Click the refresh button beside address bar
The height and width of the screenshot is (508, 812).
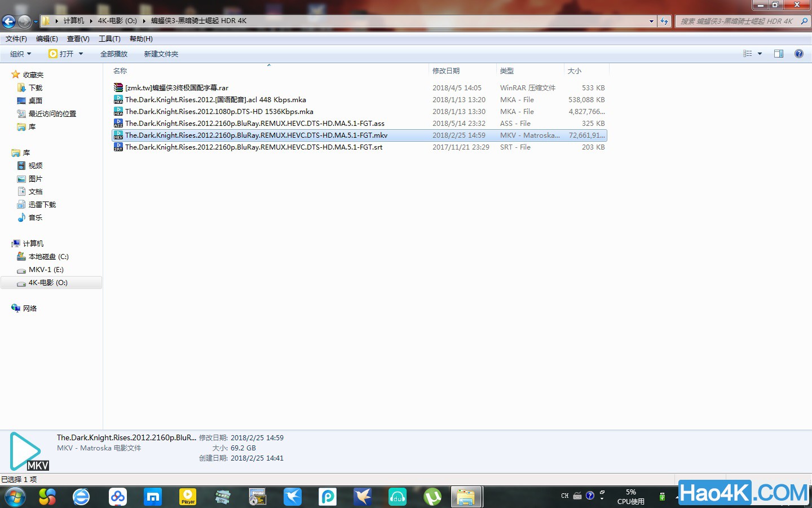tap(665, 21)
